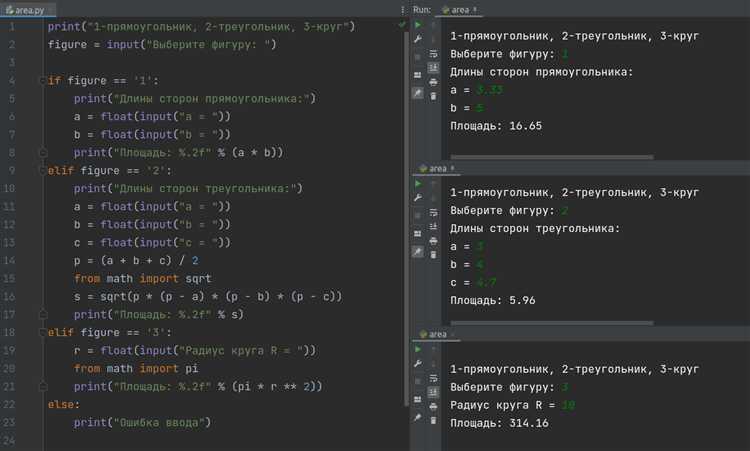Click output 'Длины сторон прямоугольника:'
750x451 pixels.
tap(541, 72)
